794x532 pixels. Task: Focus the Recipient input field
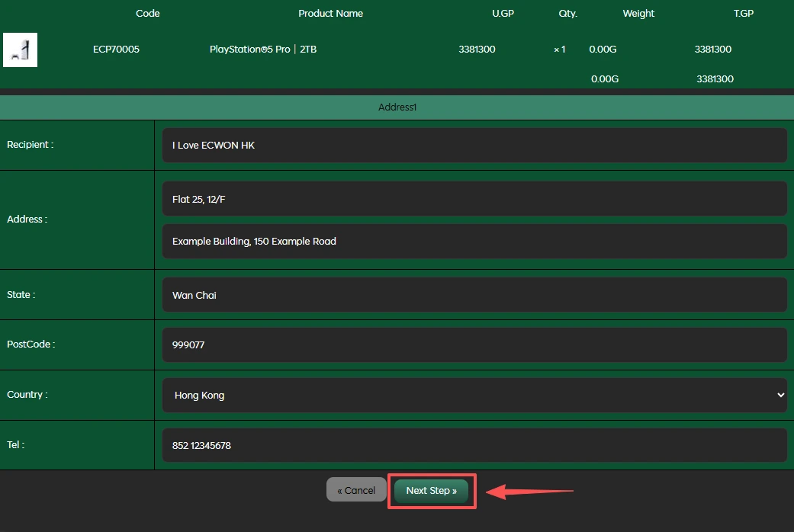tap(474, 145)
